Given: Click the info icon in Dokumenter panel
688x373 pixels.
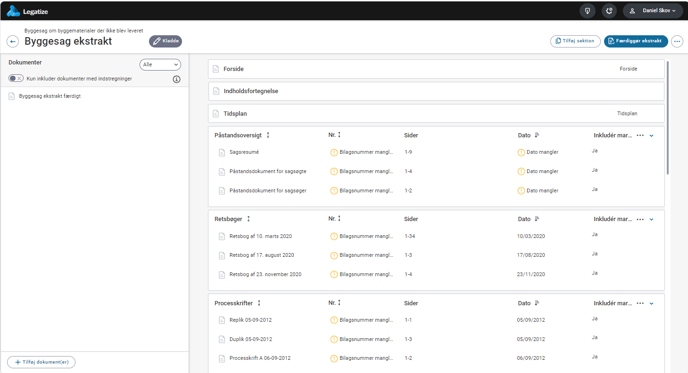Looking at the screenshot, I should [x=176, y=79].
